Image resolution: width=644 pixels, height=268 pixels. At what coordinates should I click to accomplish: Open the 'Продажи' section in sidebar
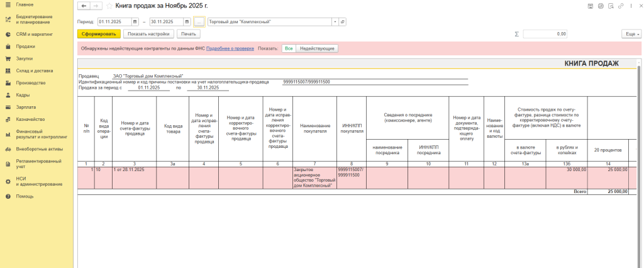(25, 46)
